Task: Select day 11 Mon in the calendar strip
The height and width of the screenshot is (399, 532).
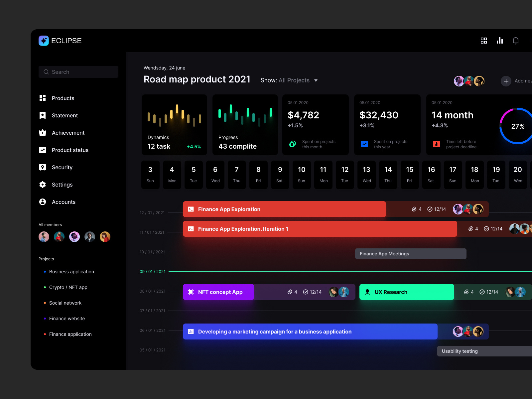Action: pyautogui.click(x=323, y=175)
